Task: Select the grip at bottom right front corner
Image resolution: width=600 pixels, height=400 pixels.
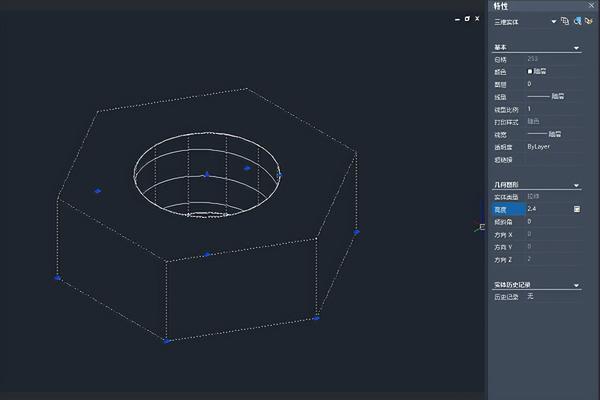Action: [x=316, y=318]
